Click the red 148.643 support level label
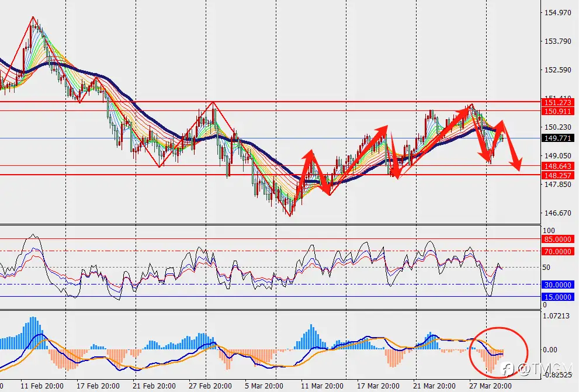This screenshot has height=392, width=579. 558,166
